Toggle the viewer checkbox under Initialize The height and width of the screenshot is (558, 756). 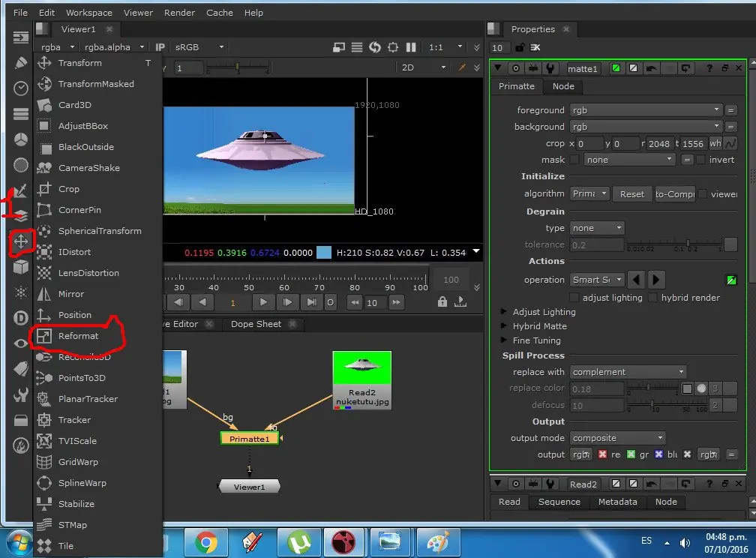(x=703, y=194)
